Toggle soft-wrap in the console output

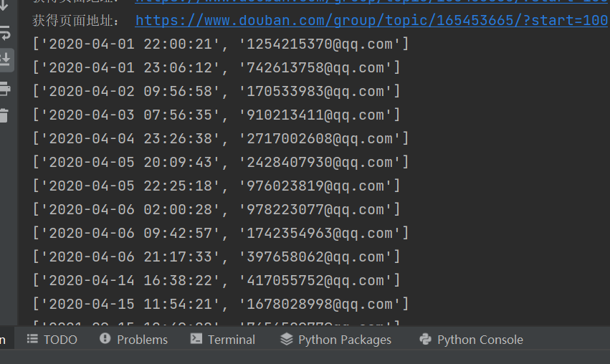click(5, 33)
